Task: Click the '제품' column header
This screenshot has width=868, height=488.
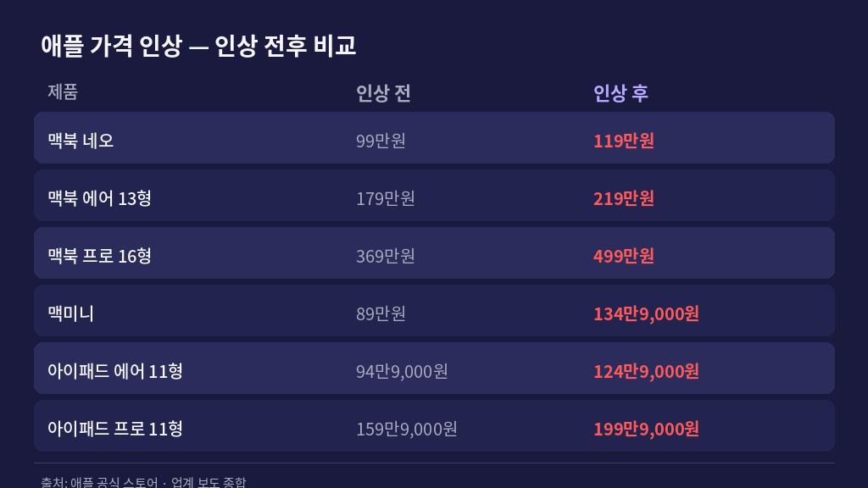Action: [x=63, y=91]
